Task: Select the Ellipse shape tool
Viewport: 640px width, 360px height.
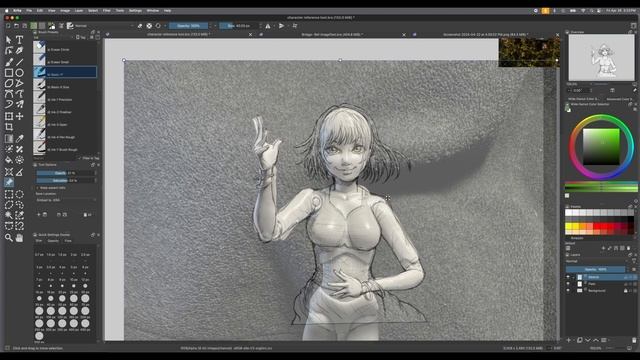Action: coord(19,73)
